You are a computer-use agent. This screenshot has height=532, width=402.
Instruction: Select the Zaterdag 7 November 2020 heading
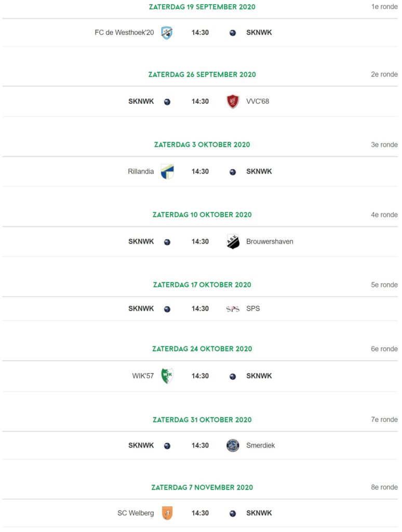[x=202, y=487]
